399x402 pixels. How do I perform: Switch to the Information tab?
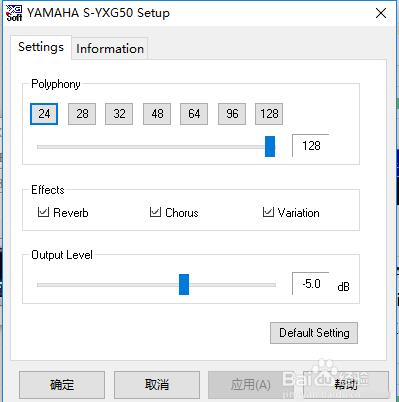110,49
